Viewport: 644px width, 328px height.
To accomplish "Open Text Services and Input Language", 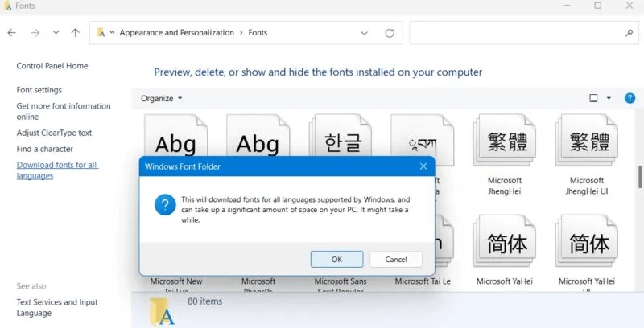I will point(57,307).
